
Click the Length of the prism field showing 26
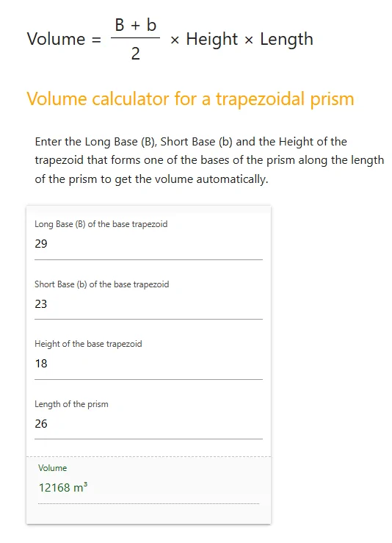(148, 423)
